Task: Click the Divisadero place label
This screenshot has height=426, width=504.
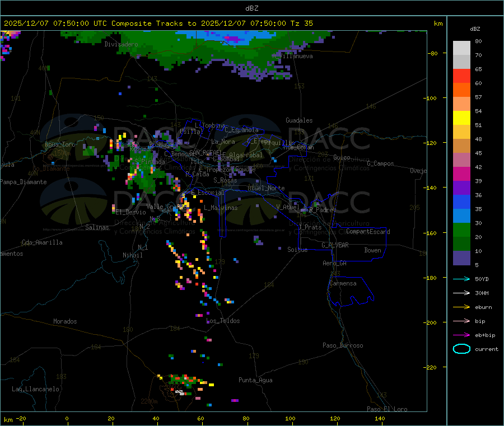Action: click(121, 44)
